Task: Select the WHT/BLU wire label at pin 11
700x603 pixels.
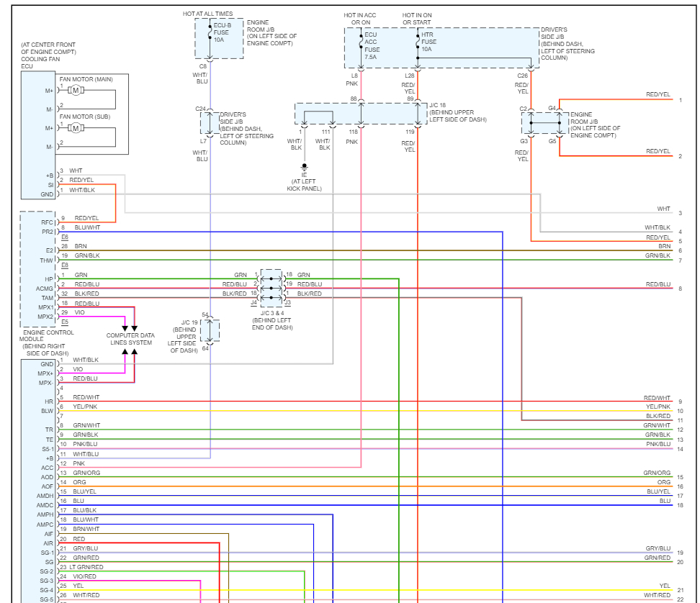Action: pos(86,454)
